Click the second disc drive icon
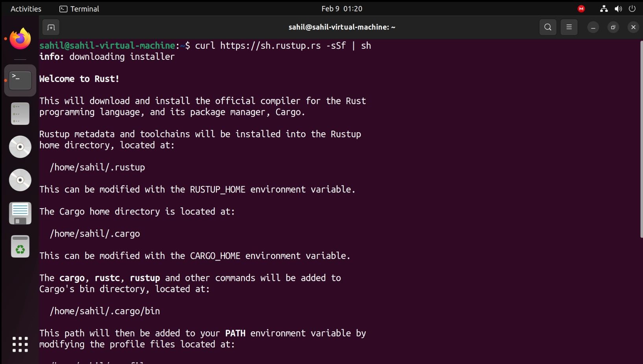This screenshot has width=643, height=364. coord(20,180)
